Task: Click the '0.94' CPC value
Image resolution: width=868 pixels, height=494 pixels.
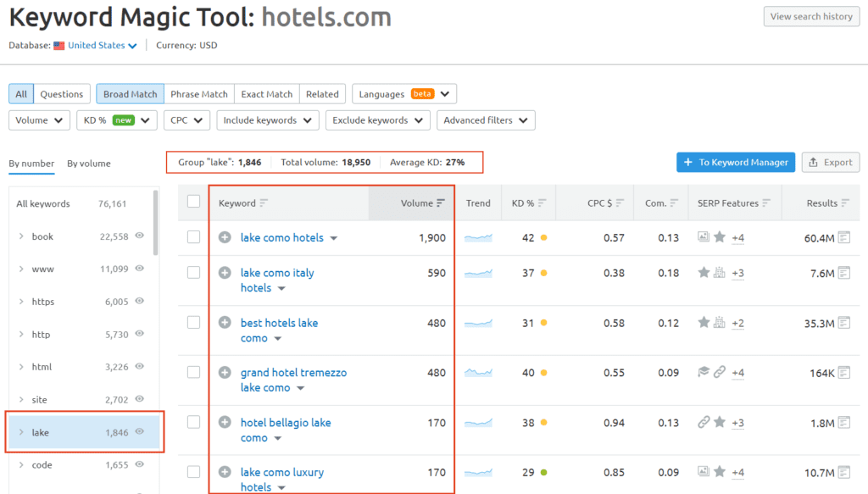Action: (614, 423)
